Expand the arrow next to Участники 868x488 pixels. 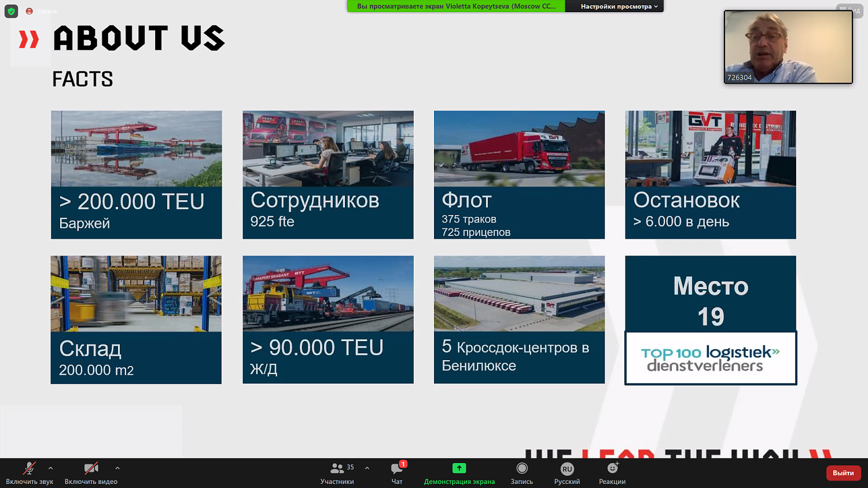click(x=367, y=468)
